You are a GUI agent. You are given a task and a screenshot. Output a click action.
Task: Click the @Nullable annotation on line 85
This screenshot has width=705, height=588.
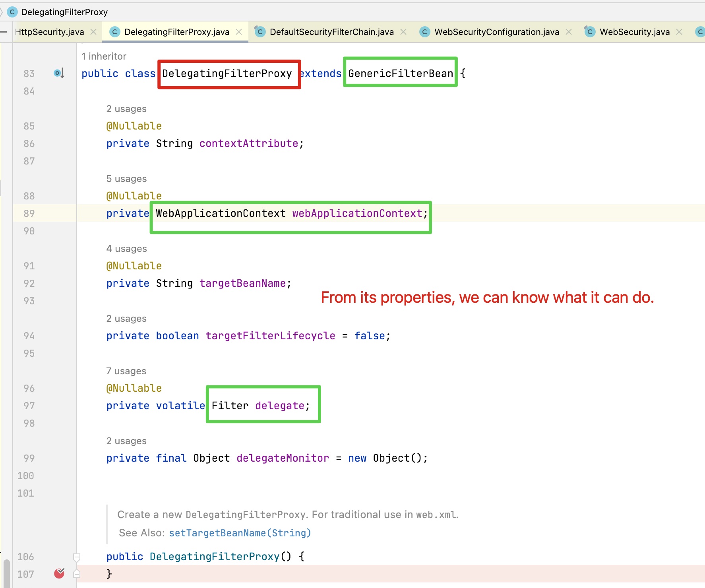pos(134,126)
